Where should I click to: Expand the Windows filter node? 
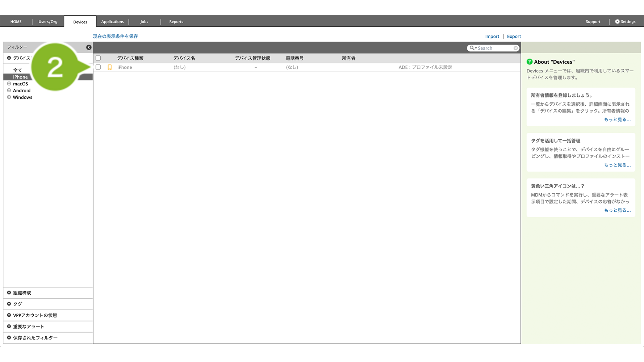click(9, 97)
